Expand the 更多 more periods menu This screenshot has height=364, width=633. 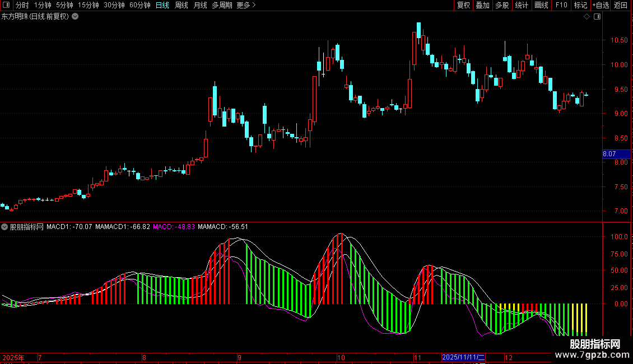(x=246, y=5)
